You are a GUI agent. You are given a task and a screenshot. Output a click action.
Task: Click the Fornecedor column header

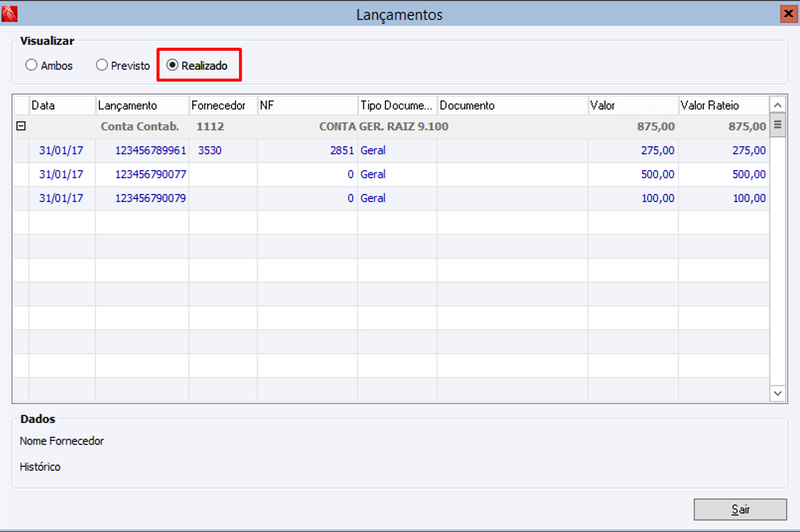[223, 105]
